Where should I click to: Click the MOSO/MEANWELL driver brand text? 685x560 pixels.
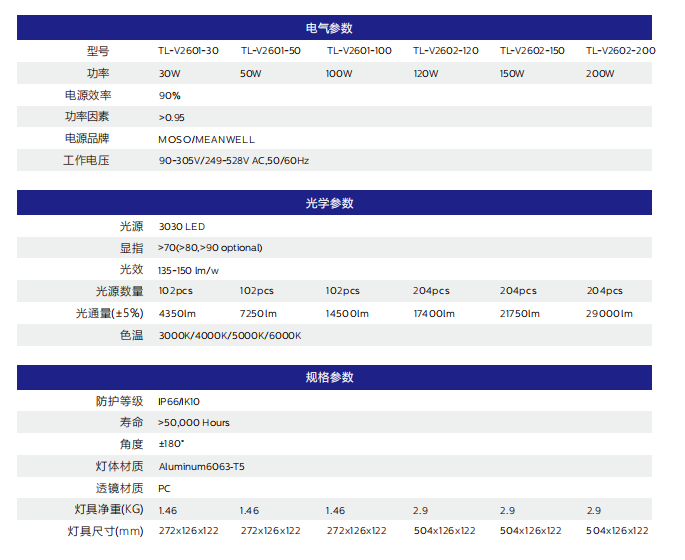coord(206,139)
